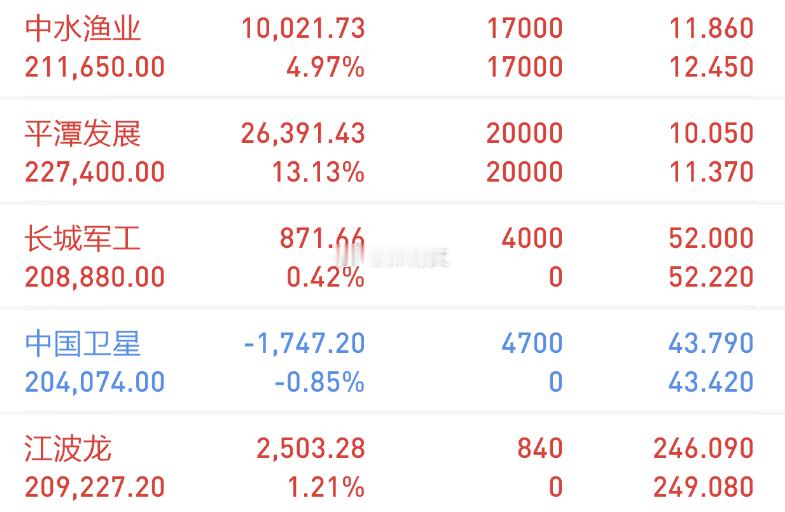Screen dimensions: 785x512
Task: Click 平潭发展 market value 227,400.00
Action: click(x=95, y=172)
